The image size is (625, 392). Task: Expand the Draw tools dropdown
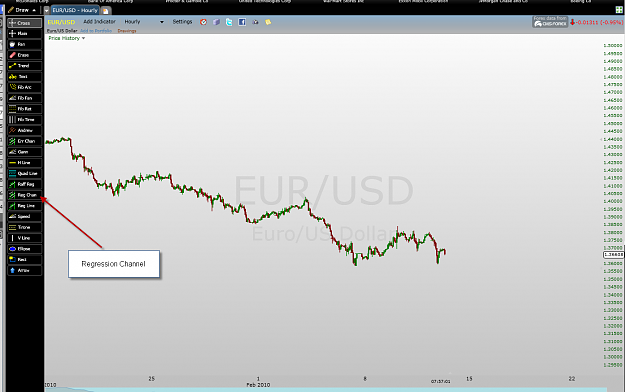pyautogui.click(x=23, y=10)
